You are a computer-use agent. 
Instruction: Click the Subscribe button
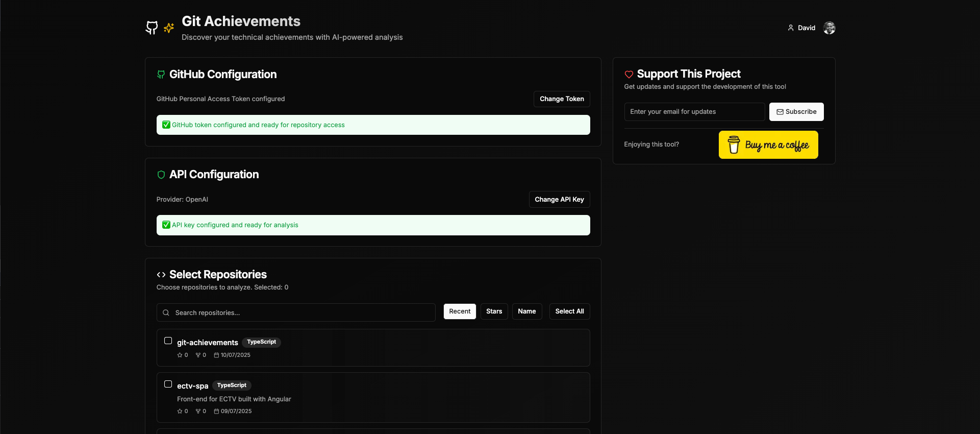pos(796,112)
